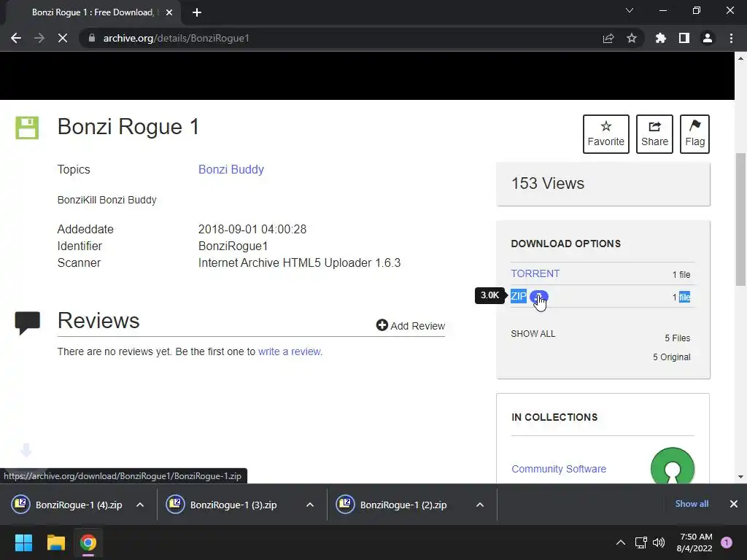Viewport: 747px width, 560px height.
Task: Bookmark this tab with the star
Action: click(632, 38)
